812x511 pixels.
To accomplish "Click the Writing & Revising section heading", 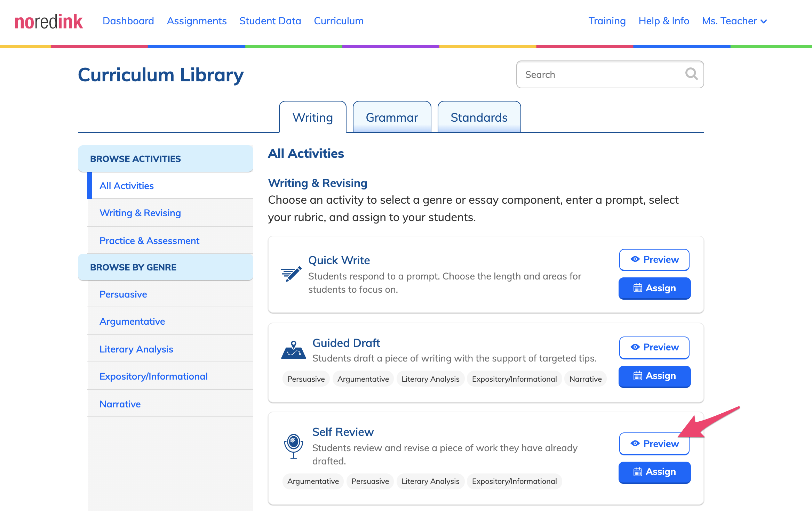I will point(318,183).
